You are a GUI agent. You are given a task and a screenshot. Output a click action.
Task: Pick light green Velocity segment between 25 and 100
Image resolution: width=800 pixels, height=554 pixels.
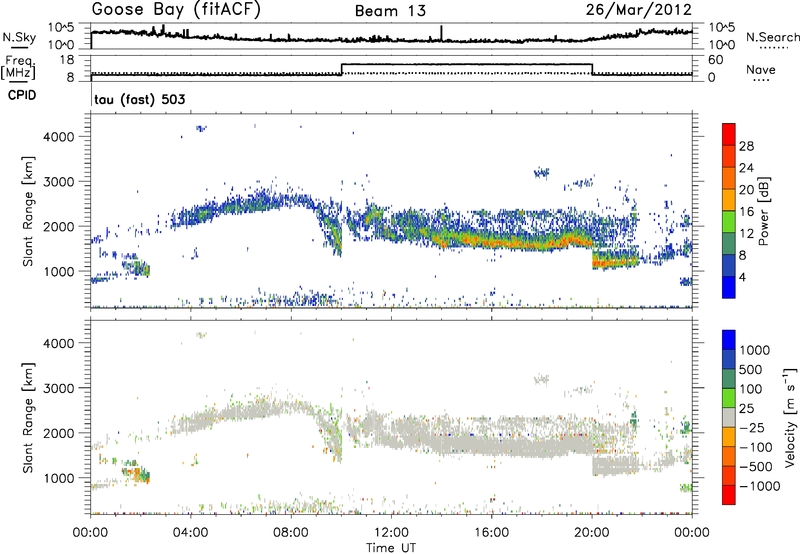(x=729, y=398)
